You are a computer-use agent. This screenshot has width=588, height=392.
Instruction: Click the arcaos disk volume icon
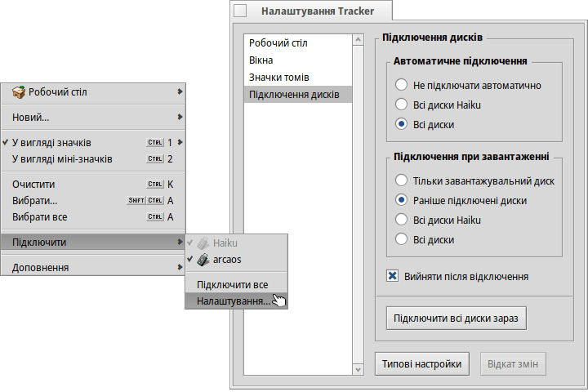(203, 260)
